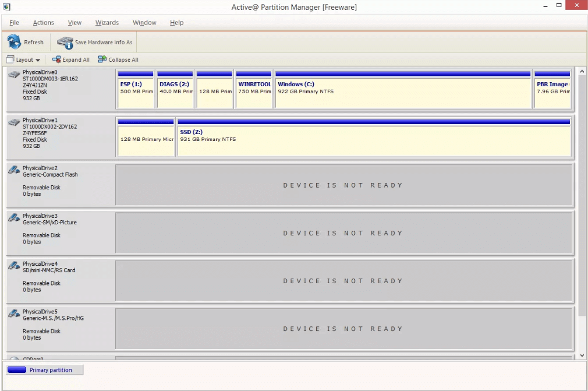The width and height of the screenshot is (588, 391).
Task: Select the SSD (Z:) partition
Action: 374,138
